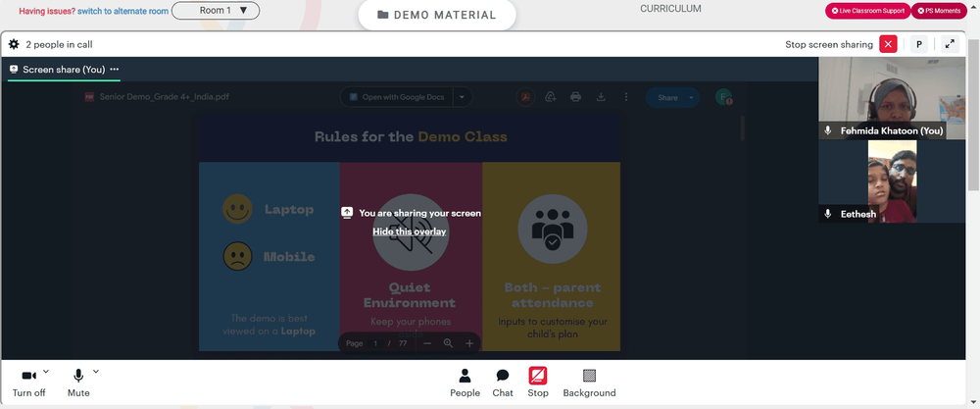The image size is (980, 409).
Task: Open the Chat panel
Action: click(x=503, y=383)
